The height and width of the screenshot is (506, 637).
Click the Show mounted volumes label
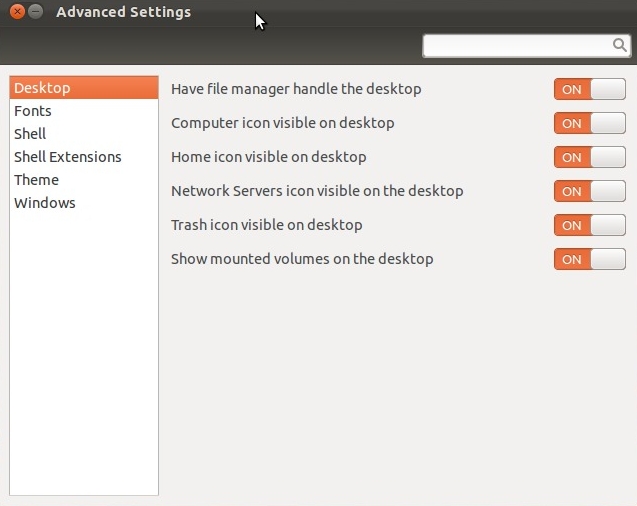pyautogui.click(x=302, y=259)
